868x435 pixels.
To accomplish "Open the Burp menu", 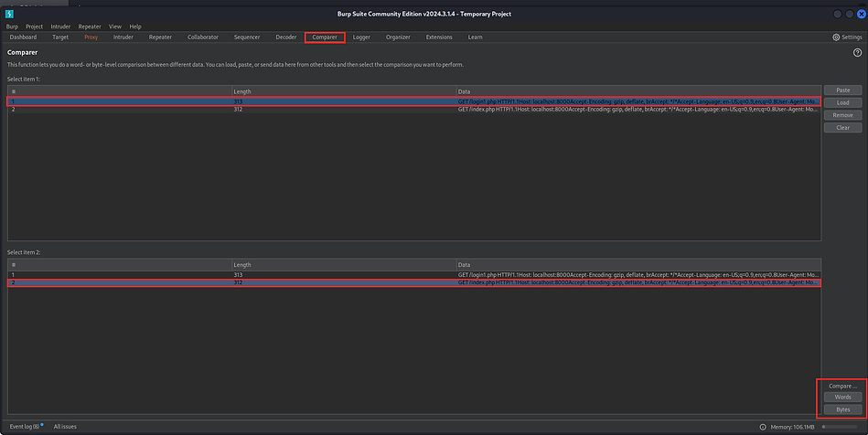I will [x=12, y=27].
